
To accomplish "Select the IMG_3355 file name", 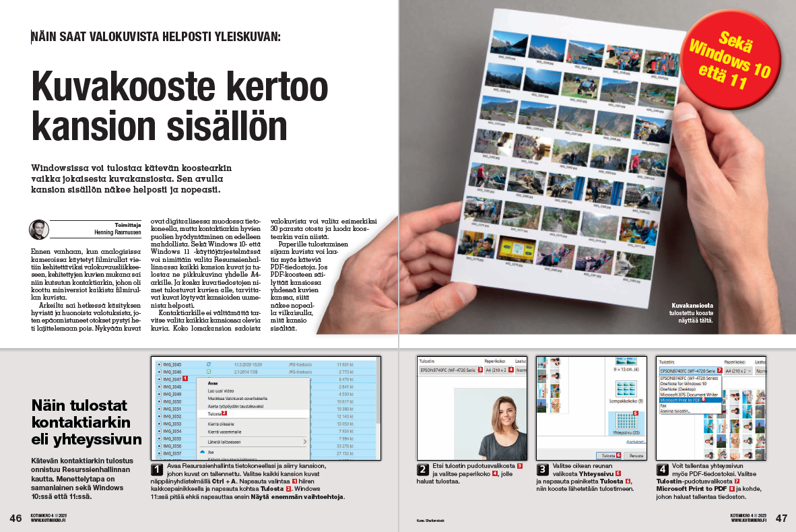I will point(172,438).
